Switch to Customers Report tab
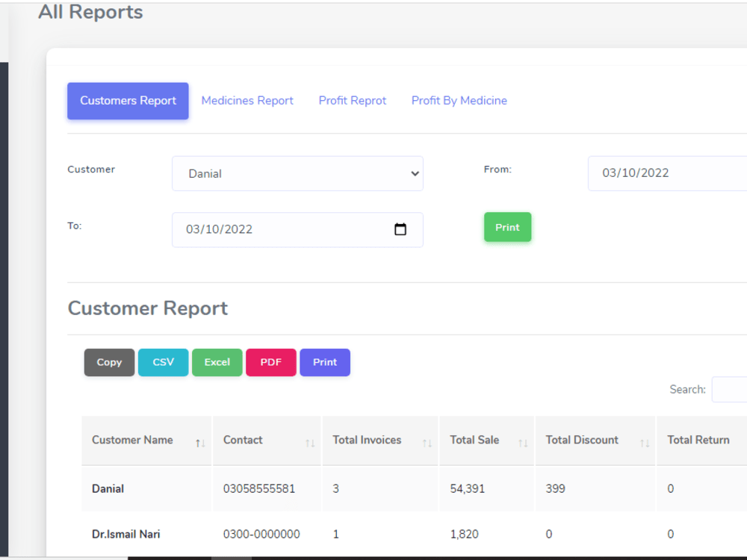This screenshot has width=747, height=560. click(x=128, y=101)
